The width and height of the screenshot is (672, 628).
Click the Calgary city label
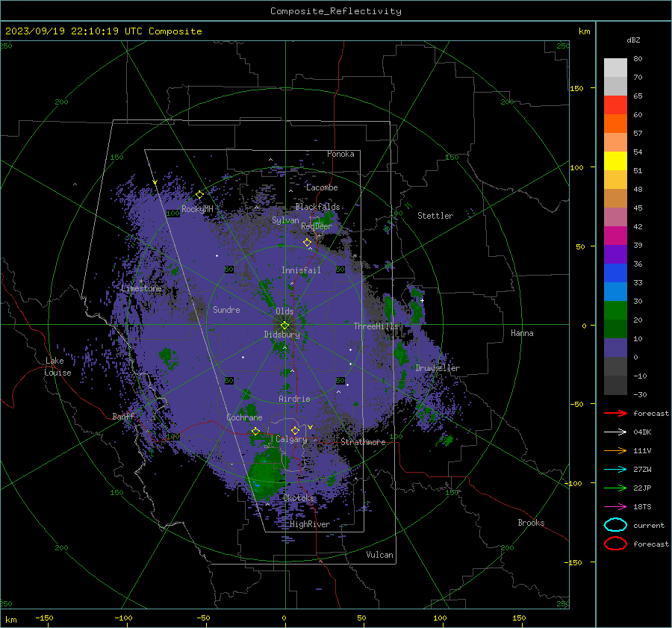pyautogui.click(x=291, y=439)
